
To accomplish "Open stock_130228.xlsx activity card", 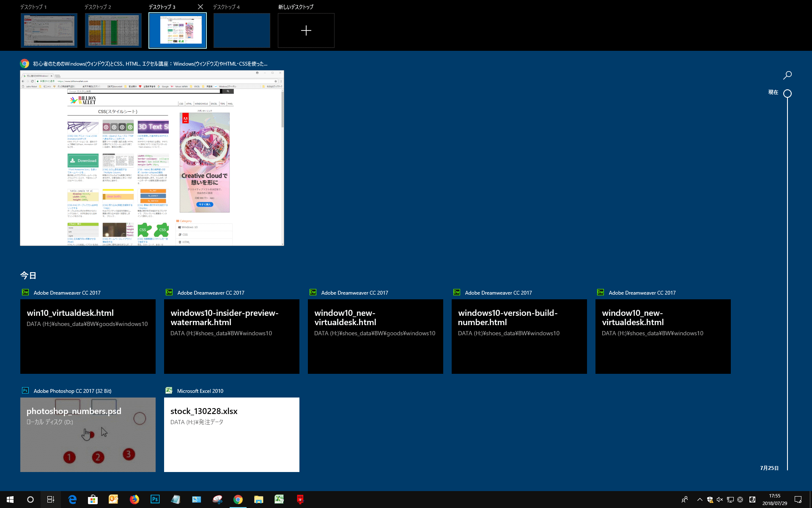I will [232, 435].
